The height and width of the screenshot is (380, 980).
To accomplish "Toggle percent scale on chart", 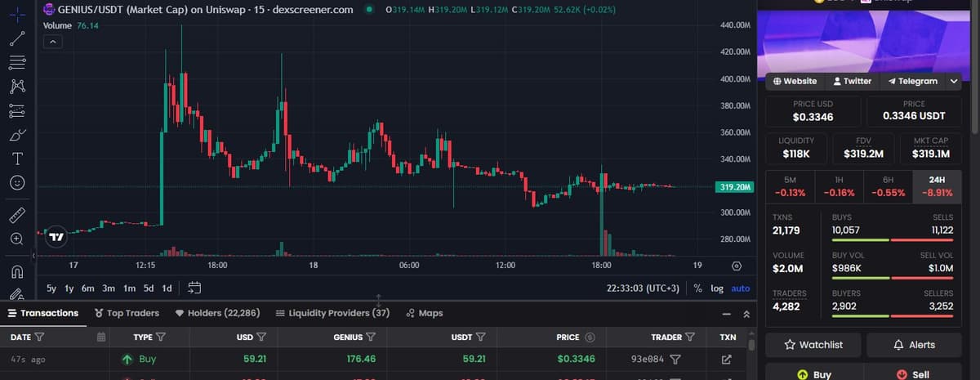I will coord(698,288).
